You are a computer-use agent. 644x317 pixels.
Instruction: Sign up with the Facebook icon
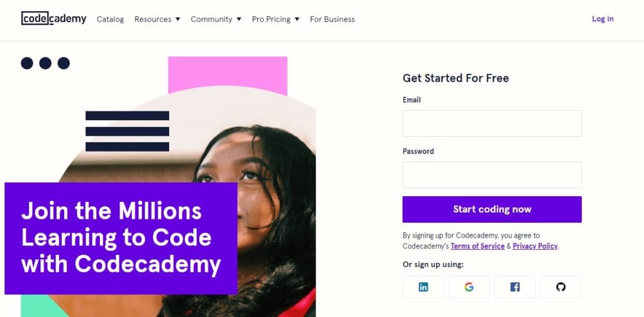(x=515, y=287)
